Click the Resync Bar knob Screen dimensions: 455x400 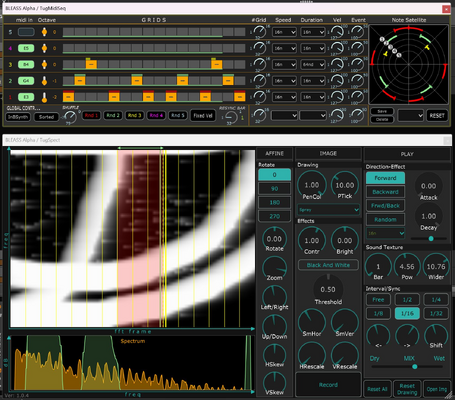[231, 117]
